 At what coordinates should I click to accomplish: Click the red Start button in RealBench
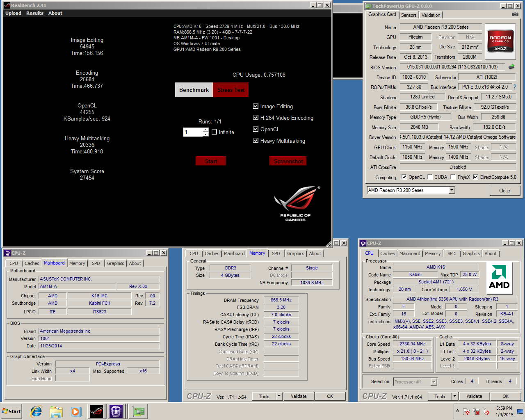pyautogui.click(x=211, y=161)
